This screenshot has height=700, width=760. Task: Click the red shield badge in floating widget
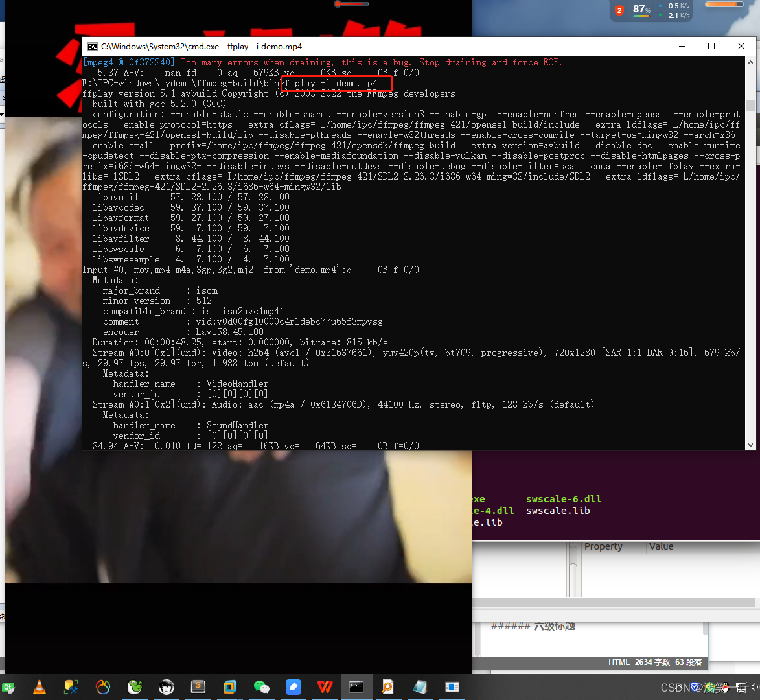coord(619,10)
